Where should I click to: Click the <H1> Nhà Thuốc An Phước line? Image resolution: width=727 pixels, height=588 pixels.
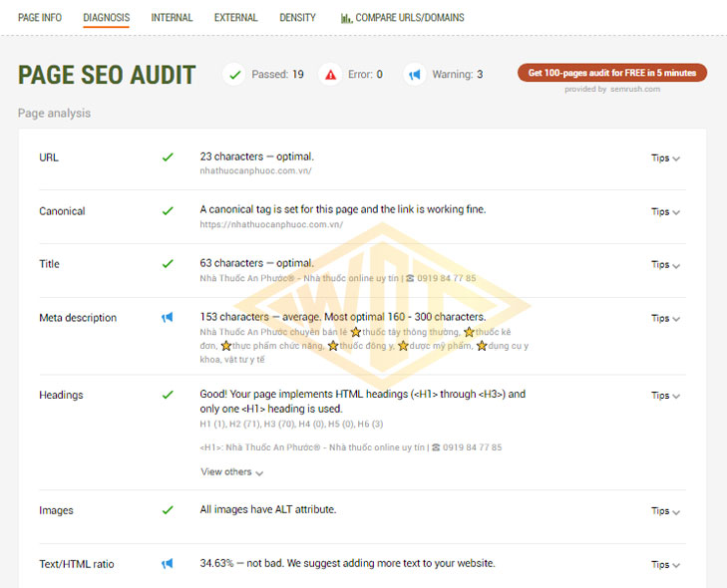(351, 447)
